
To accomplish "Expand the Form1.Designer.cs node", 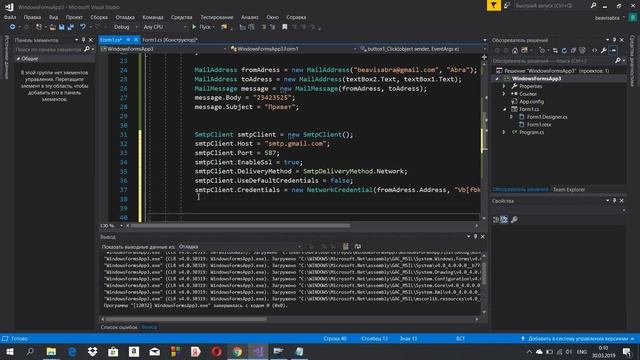I will (512, 117).
